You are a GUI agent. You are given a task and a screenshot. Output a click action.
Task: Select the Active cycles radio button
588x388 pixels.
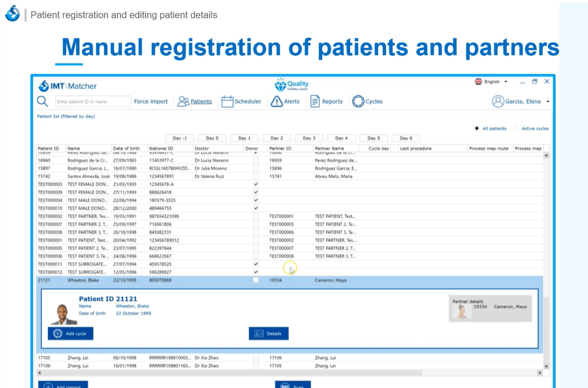[516, 128]
